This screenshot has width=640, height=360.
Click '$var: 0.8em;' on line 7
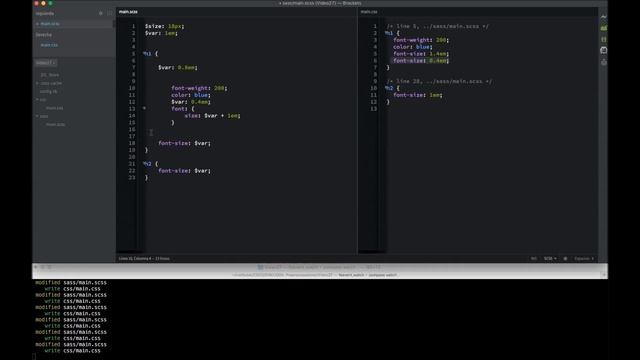coord(178,67)
